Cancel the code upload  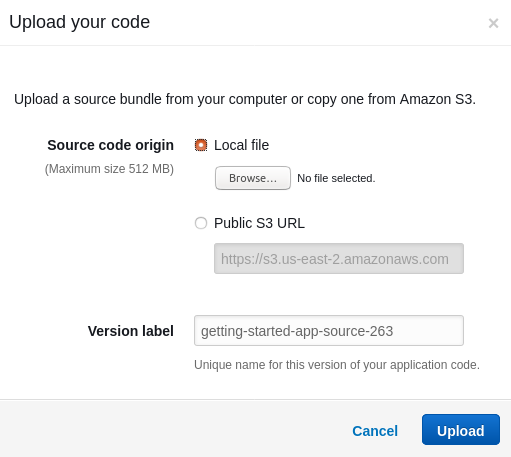click(x=375, y=431)
